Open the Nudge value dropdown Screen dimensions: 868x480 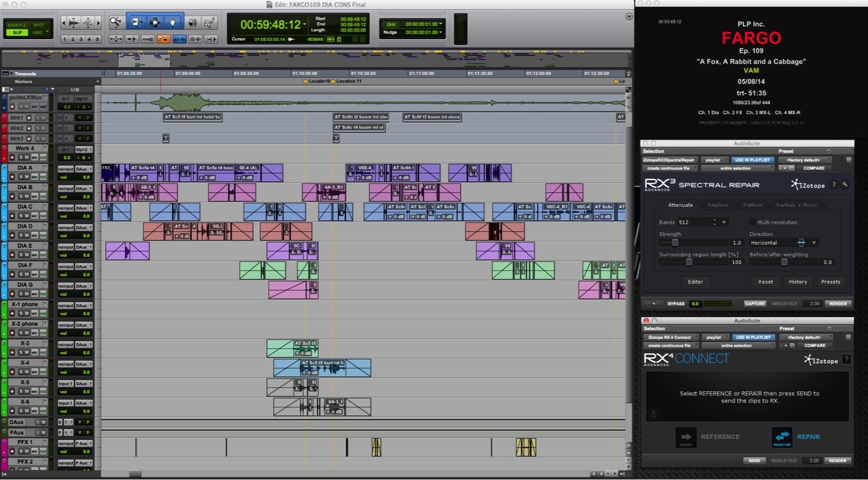441,32
